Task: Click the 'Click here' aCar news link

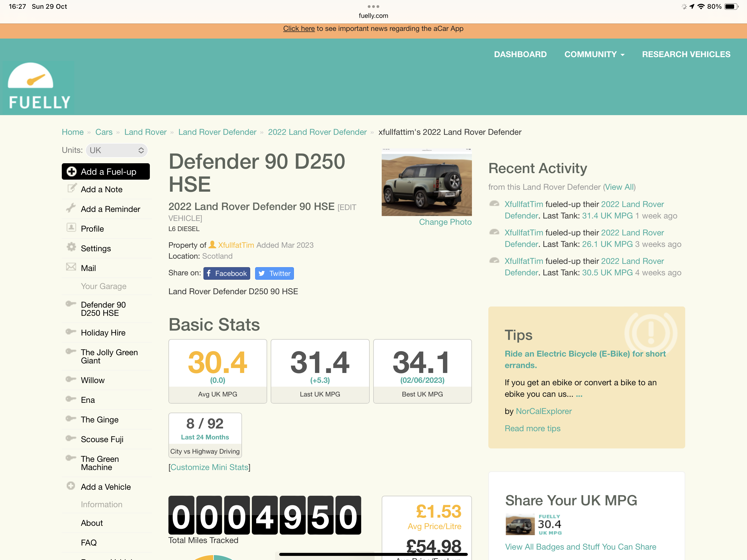Action: 299,29
